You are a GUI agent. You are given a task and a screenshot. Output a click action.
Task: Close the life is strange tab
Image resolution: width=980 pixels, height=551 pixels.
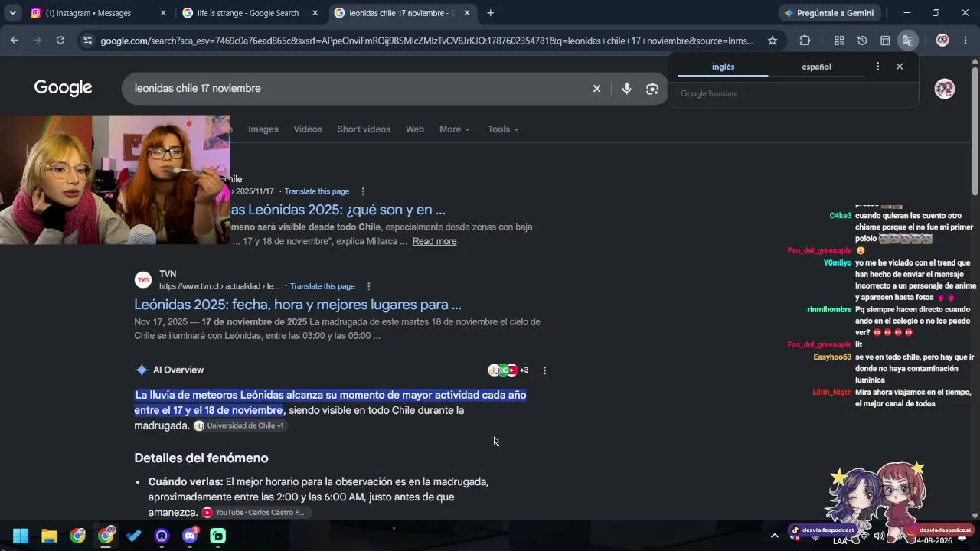pyautogui.click(x=315, y=13)
